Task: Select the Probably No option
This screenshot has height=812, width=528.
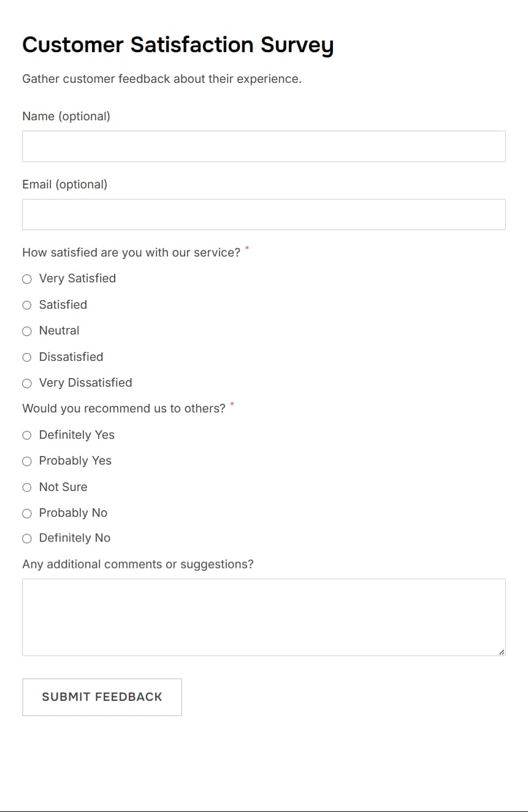Action: 27,513
